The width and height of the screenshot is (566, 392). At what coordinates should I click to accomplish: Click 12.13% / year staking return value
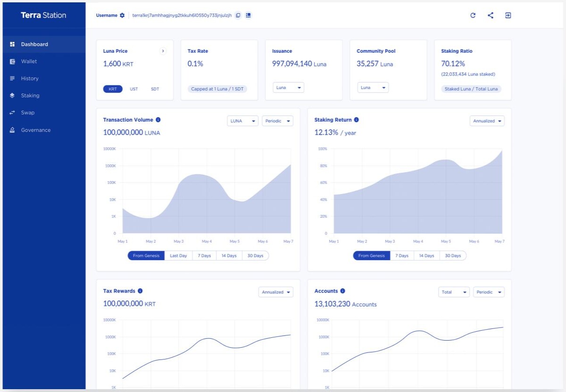pyautogui.click(x=335, y=133)
